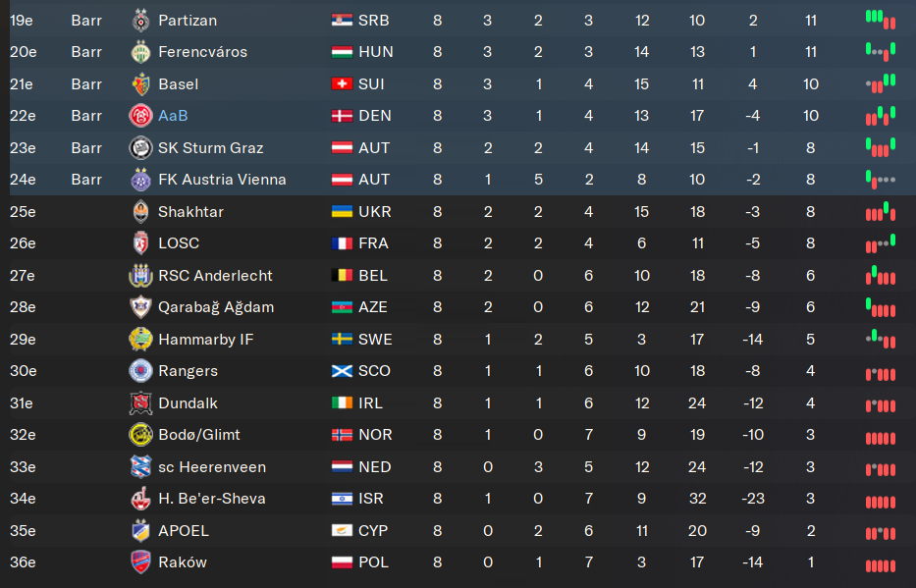Viewport: 916px width, 588px height.
Task: Click the AaB club logo icon
Action: pyautogui.click(x=140, y=116)
